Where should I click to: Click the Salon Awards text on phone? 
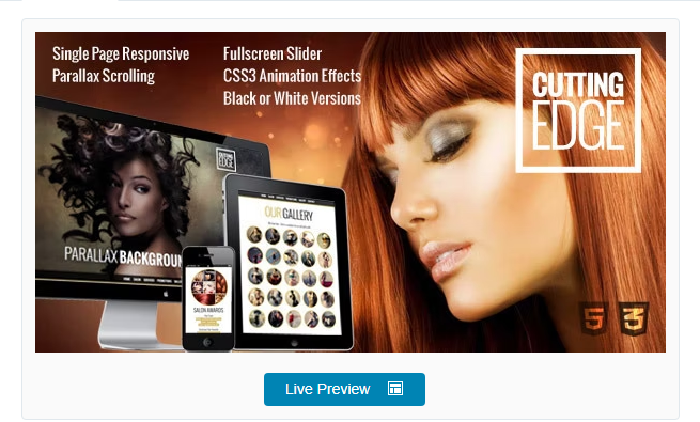click(x=208, y=310)
